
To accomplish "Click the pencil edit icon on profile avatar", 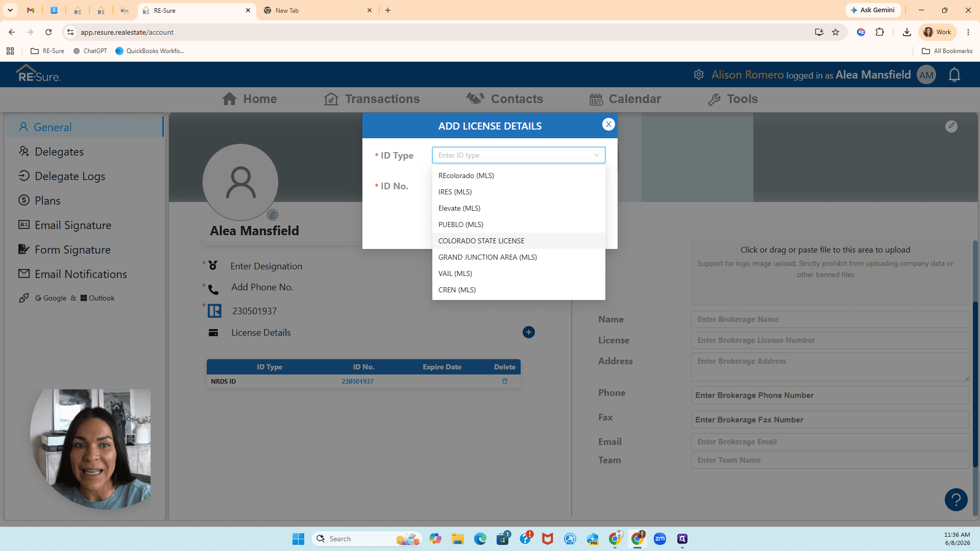I will [x=273, y=215].
